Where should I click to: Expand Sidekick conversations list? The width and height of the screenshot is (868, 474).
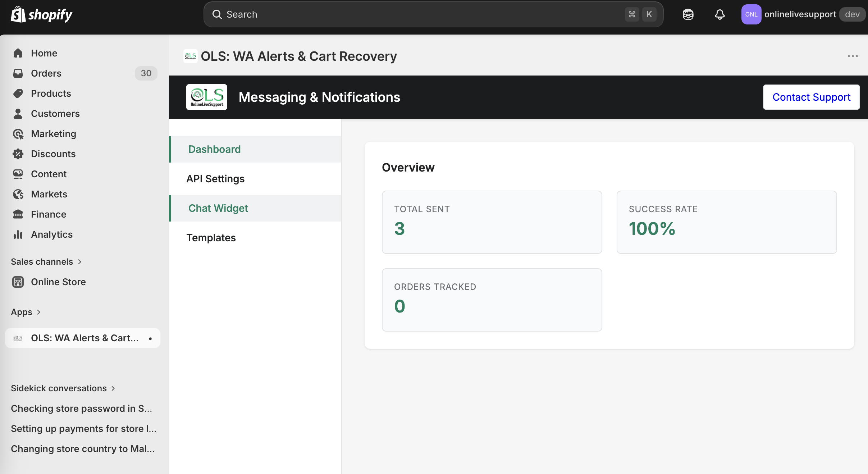(63, 388)
